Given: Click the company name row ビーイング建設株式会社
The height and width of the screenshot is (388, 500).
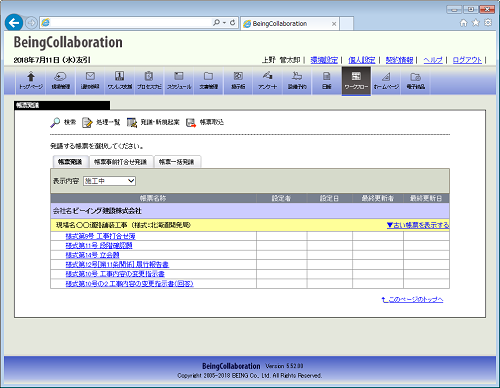Looking at the screenshot, I should pyautogui.click(x=250, y=211).
